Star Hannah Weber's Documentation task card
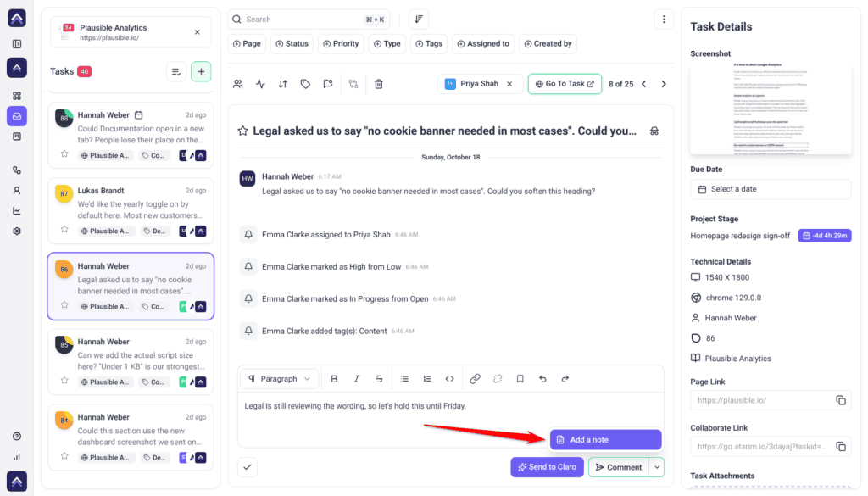868x496 pixels. tap(64, 154)
